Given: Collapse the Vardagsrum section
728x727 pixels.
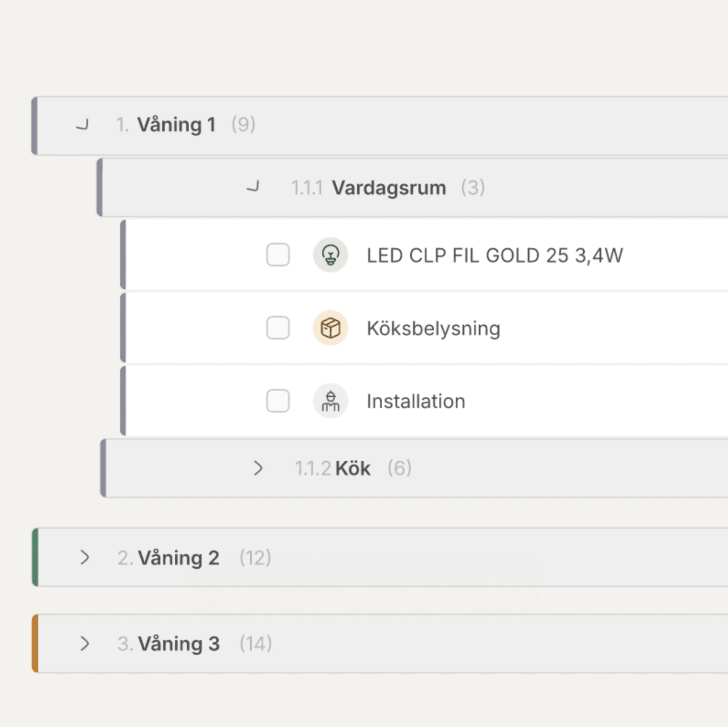Looking at the screenshot, I should pos(253,187).
